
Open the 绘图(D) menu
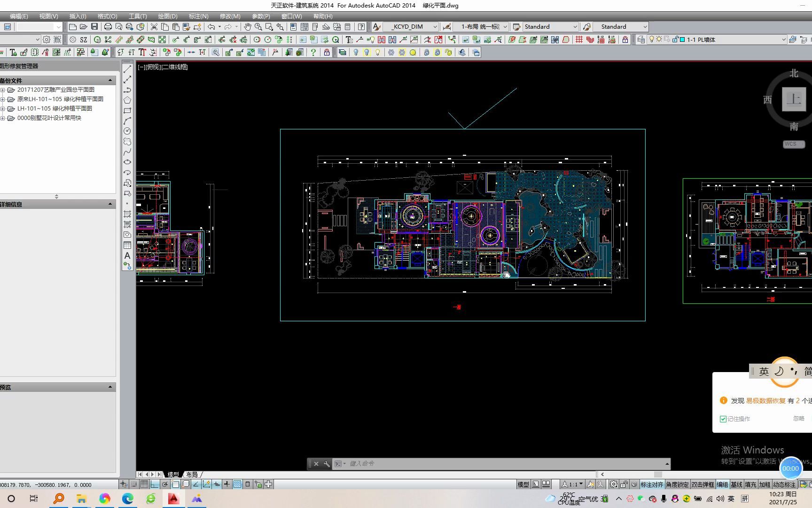point(168,16)
